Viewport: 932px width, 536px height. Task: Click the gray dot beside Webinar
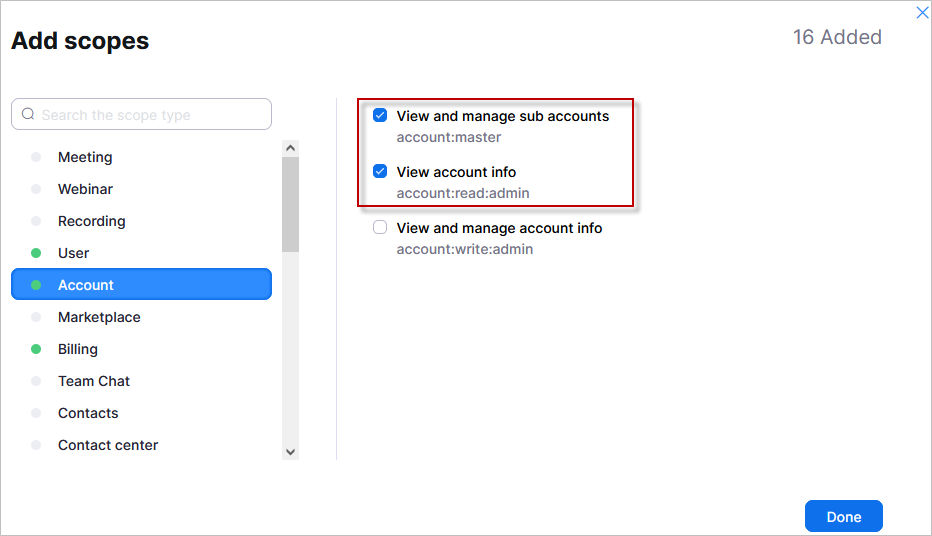pyautogui.click(x=36, y=189)
